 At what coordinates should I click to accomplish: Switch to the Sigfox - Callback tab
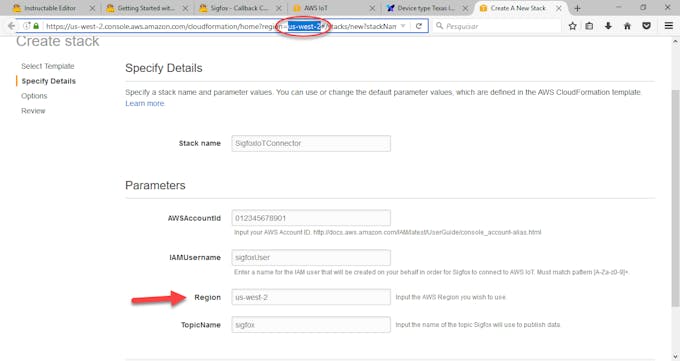(x=239, y=8)
